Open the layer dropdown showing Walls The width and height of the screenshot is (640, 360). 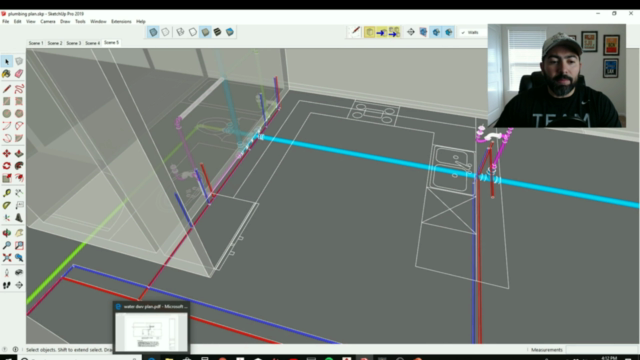tap(473, 32)
